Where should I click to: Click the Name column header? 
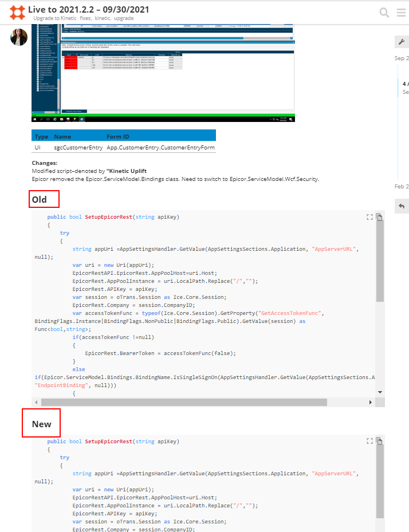[62, 137]
